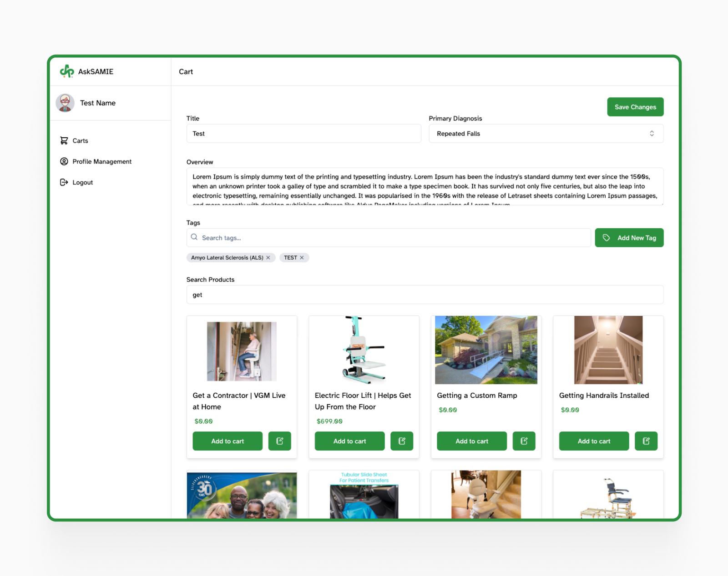Viewport: 728px width, 576px height.
Task: Add the Getting a Custom Ramp to cart
Action: coord(471,441)
